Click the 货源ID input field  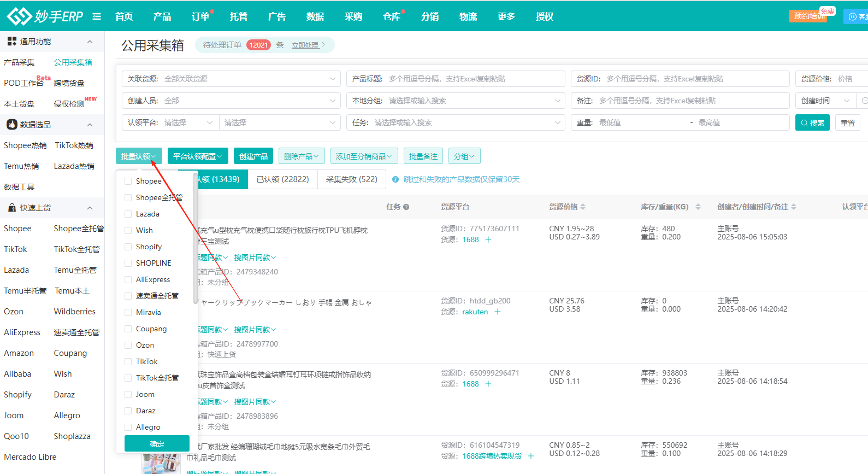pyautogui.click(x=680, y=79)
